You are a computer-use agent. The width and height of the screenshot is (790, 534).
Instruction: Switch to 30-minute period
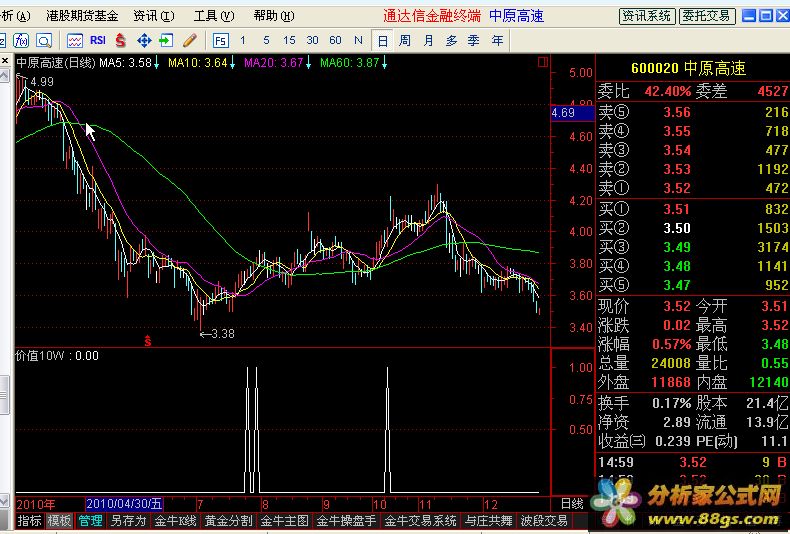[x=312, y=40]
